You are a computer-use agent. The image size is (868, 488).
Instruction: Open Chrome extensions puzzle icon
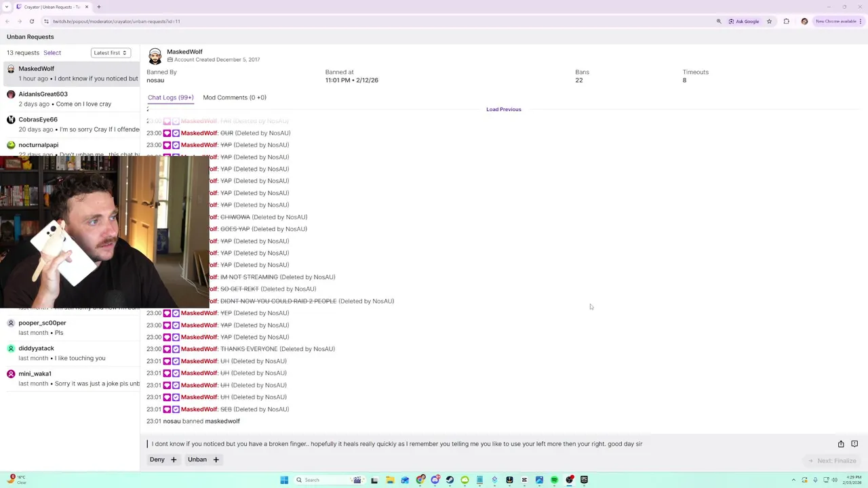[x=786, y=21]
